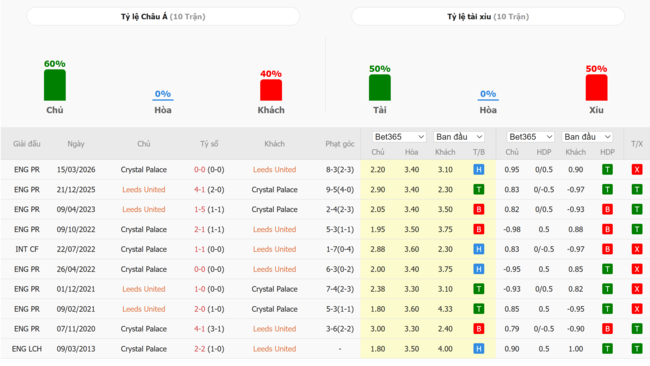
Task: Click the Khách odds 2.40 in 07/11/2020 row
Action: [x=445, y=329]
